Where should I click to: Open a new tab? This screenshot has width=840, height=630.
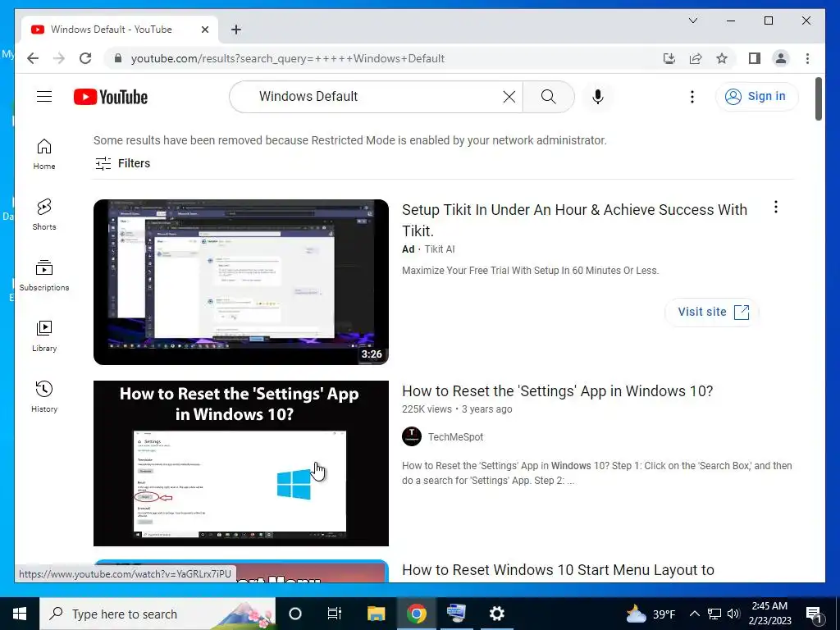click(236, 30)
